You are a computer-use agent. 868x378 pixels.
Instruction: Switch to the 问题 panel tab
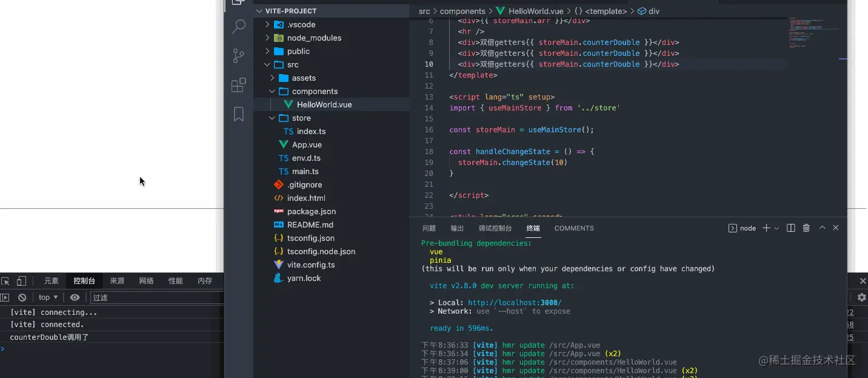[429, 228]
